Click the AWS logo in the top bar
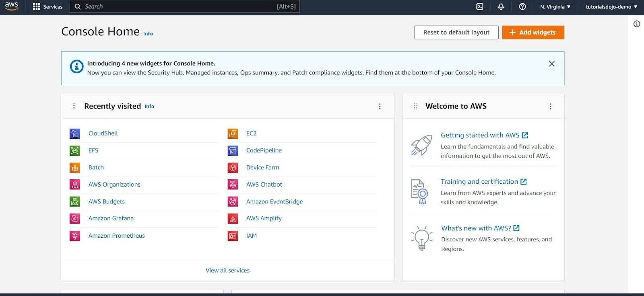Screen dimensions: 644x296 [11, 6]
